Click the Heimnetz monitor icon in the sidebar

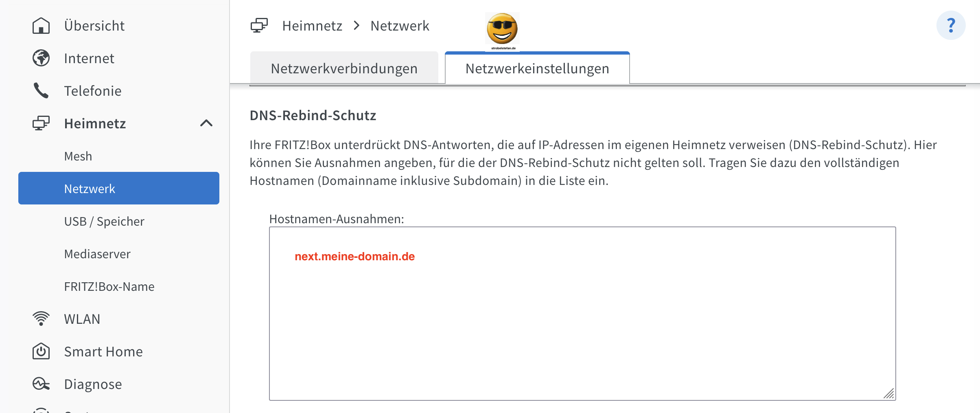tap(40, 123)
